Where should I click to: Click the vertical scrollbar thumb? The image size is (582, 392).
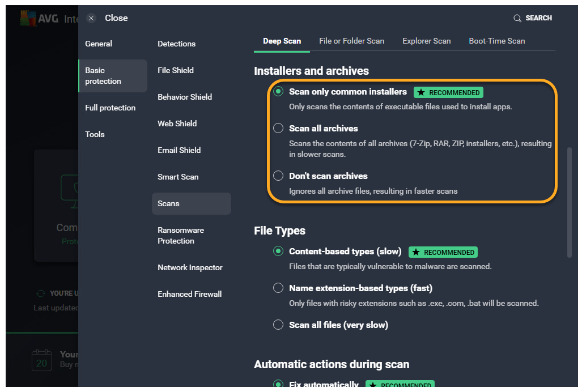point(569,202)
